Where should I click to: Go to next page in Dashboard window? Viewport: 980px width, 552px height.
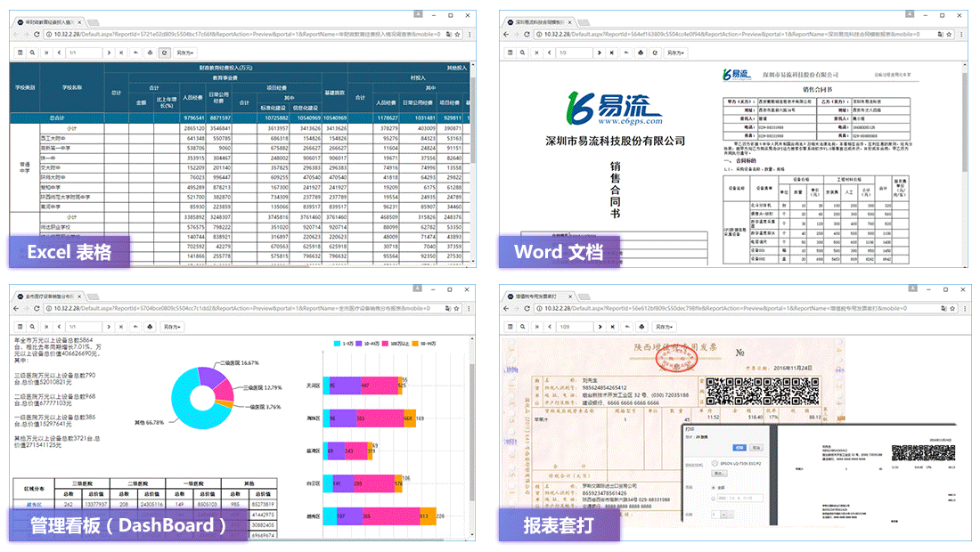click(109, 327)
